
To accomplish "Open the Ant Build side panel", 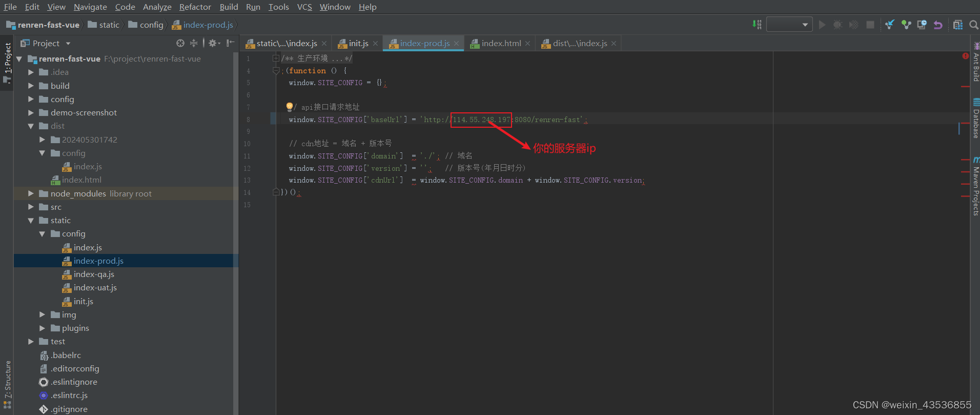I will (976, 63).
